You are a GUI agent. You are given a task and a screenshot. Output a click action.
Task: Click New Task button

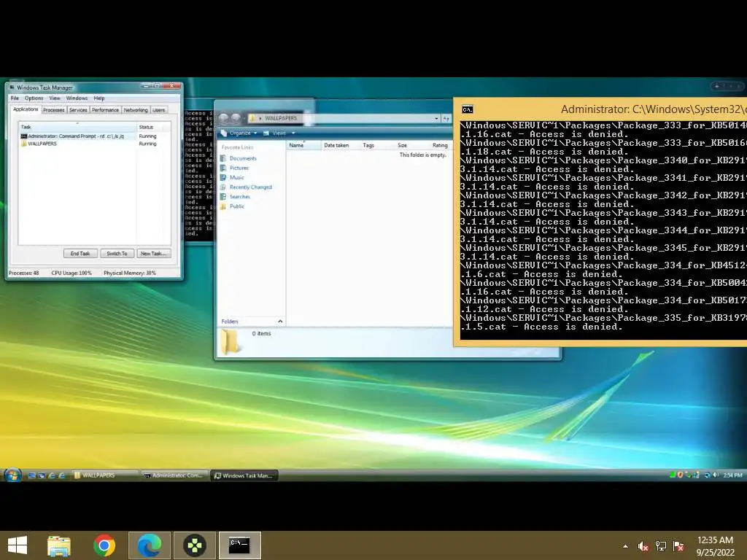(x=153, y=253)
